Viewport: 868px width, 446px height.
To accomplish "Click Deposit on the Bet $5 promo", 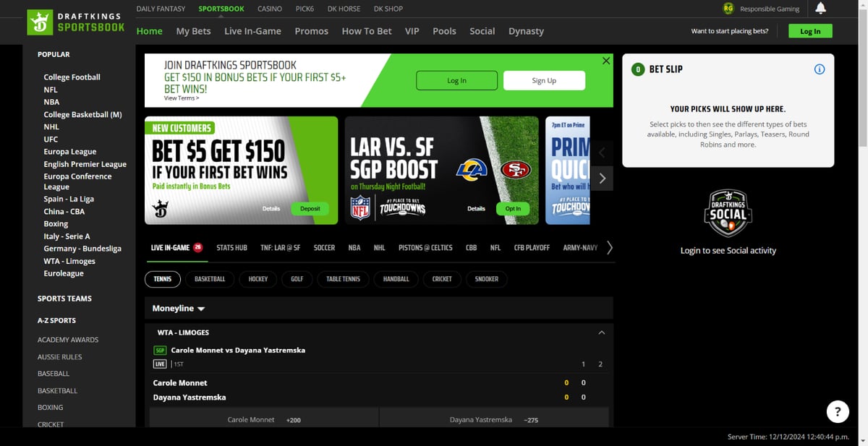I will (310, 208).
